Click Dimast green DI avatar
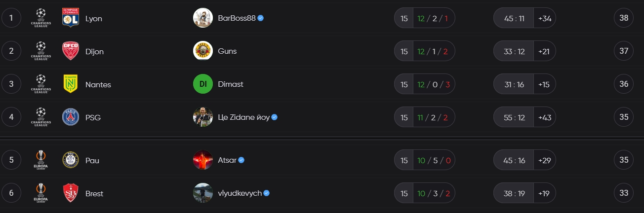The height and width of the screenshot is (213, 644). click(203, 84)
